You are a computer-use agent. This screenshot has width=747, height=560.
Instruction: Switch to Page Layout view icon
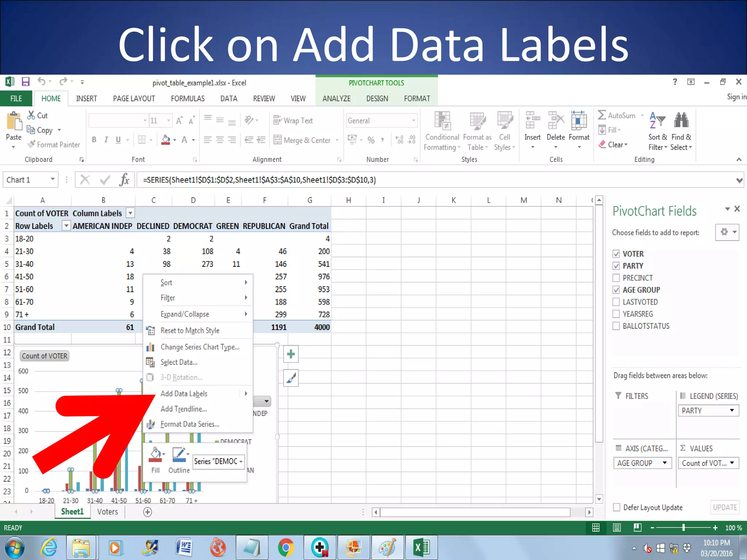617,528
